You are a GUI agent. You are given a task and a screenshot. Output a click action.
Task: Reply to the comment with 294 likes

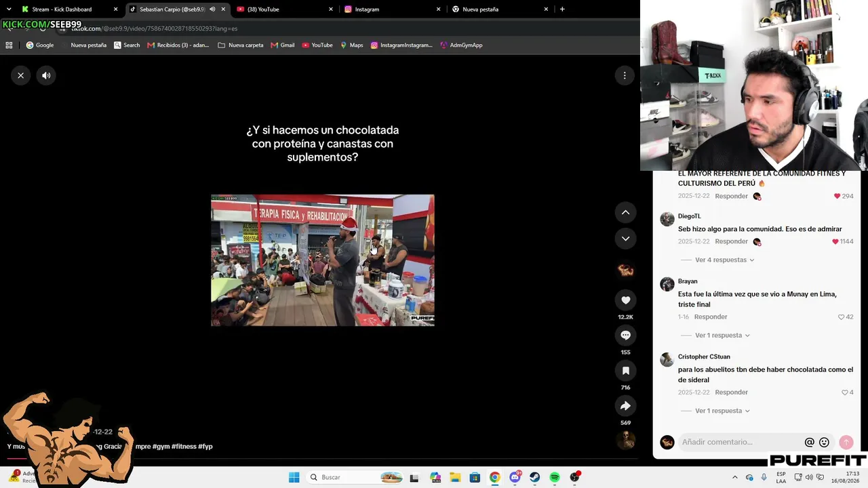731,196
